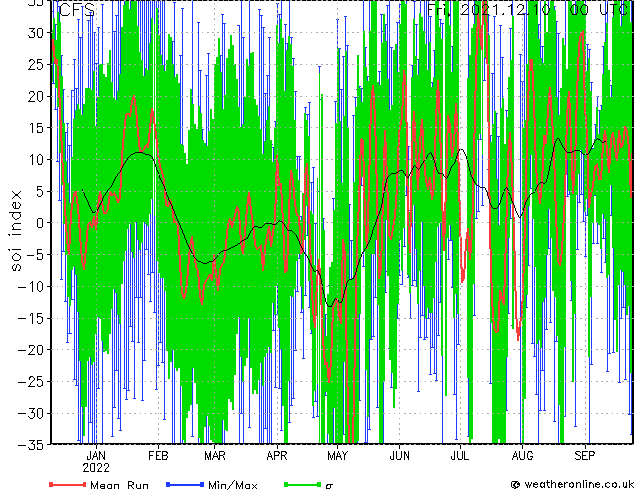Screen dimensions: 634x490
Task: Click the y-axis value 25
Action: tap(36, 64)
